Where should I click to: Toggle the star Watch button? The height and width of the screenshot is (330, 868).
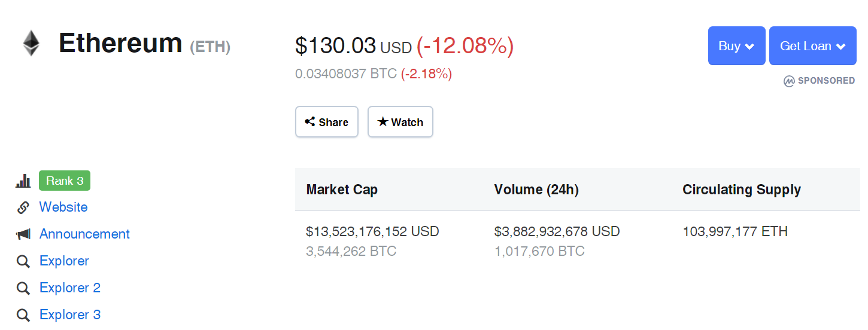pos(400,122)
